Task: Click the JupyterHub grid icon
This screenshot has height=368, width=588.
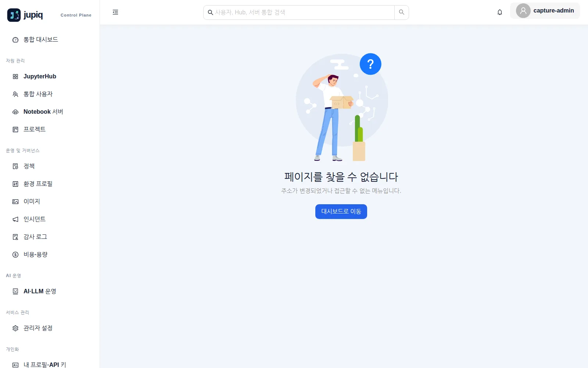Action: (15, 77)
